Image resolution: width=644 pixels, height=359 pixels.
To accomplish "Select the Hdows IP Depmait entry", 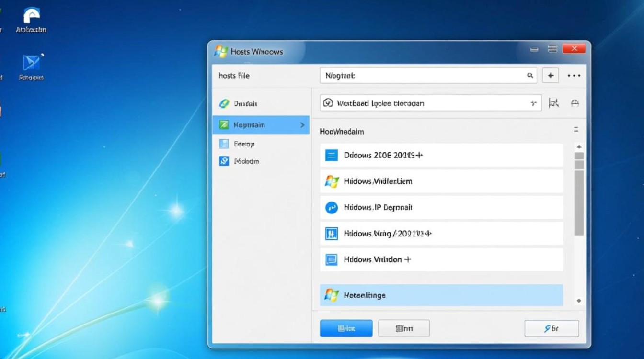I will tap(441, 207).
